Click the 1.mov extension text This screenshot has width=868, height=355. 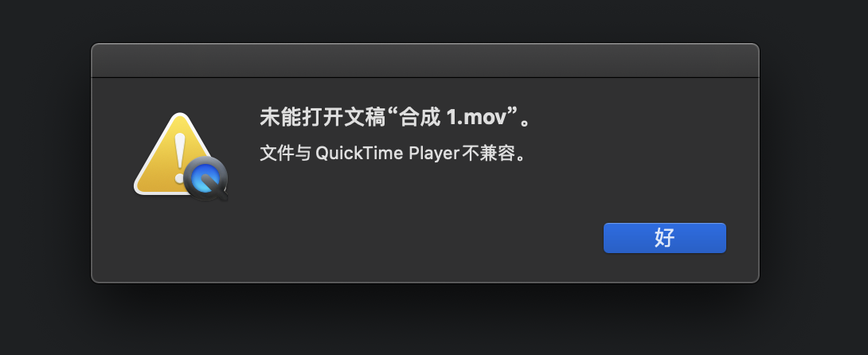[x=477, y=118]
